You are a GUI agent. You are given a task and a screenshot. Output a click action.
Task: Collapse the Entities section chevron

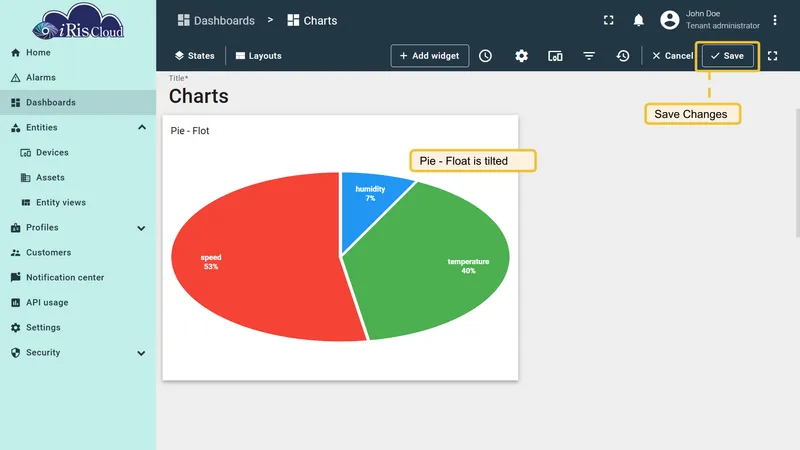coord(142,128)
